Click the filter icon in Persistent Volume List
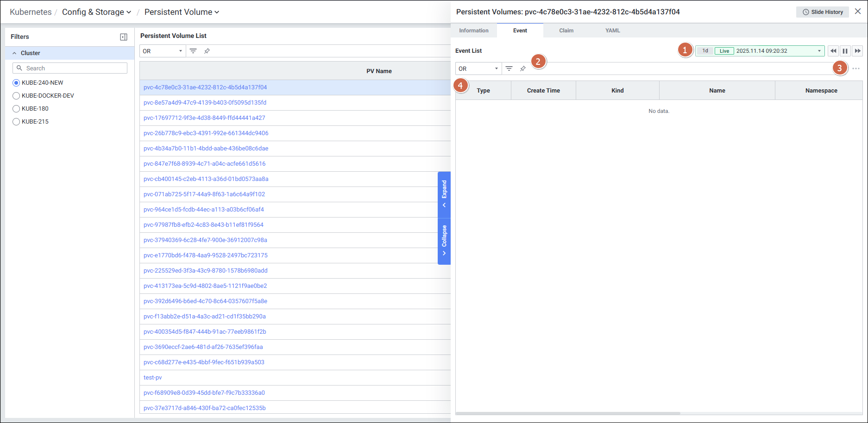This screenshot has height=423, width=868. 193,51
